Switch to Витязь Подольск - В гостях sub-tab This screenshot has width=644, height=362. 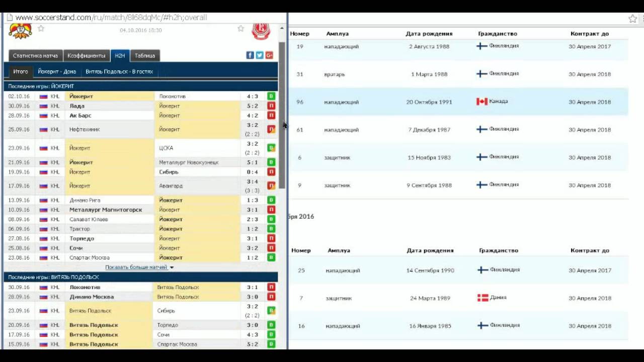[x=119, y=71]
